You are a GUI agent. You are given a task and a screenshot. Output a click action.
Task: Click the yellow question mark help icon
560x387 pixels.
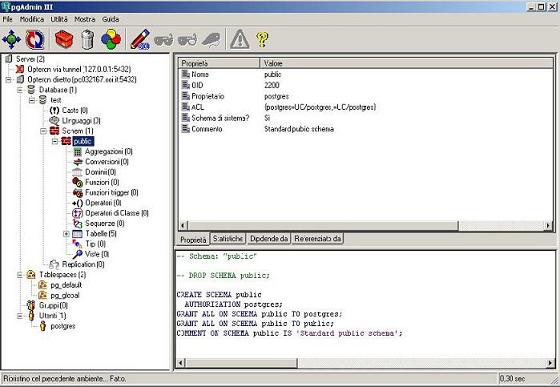tap(262, 39)
